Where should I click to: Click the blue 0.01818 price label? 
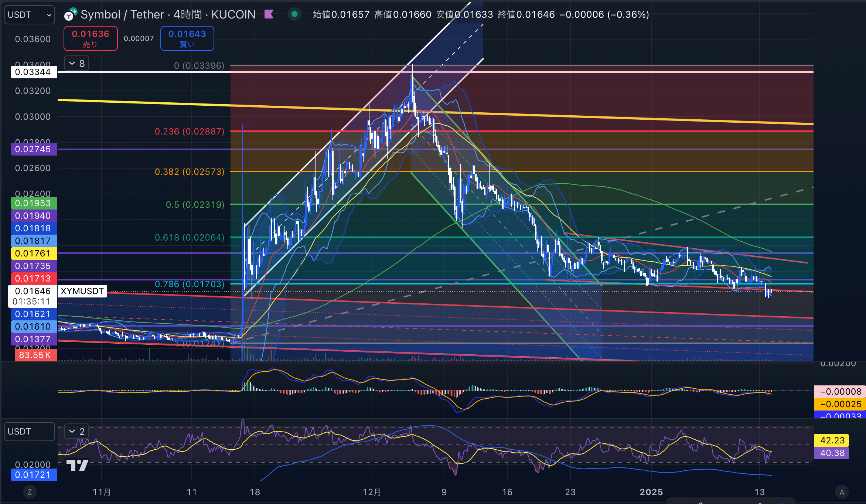[34, 228]
